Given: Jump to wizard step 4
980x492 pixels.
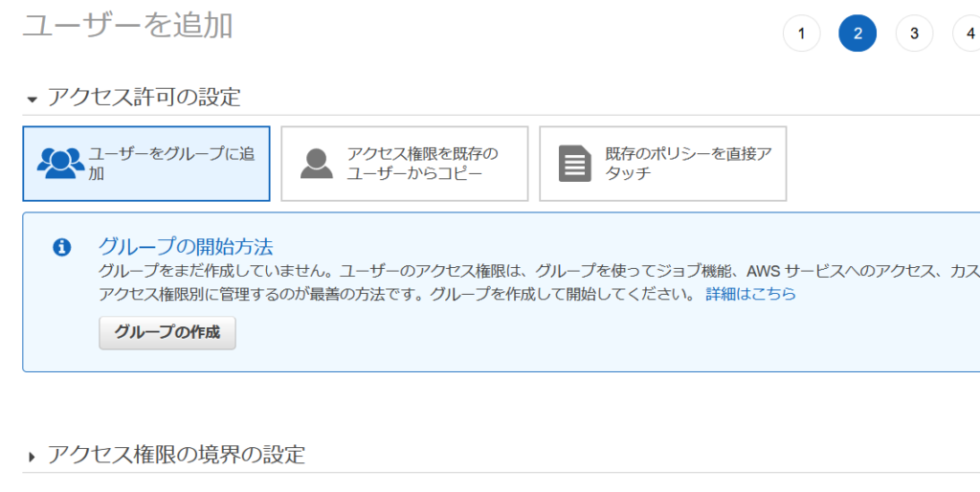Looking at the screenshot, I should pos(968,34).
